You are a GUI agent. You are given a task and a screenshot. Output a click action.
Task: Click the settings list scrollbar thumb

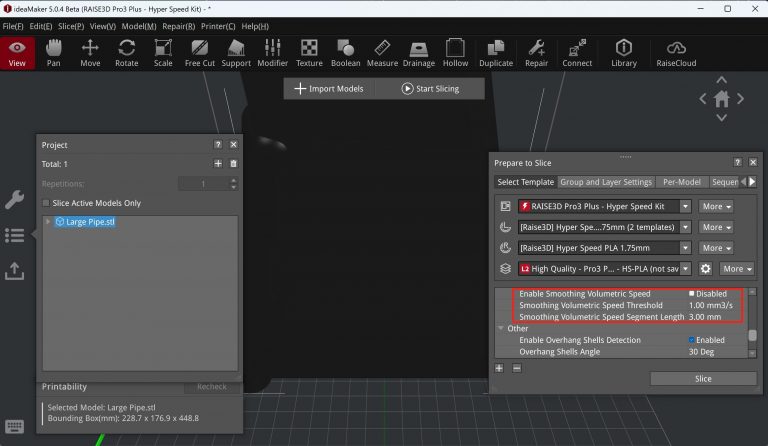(752, 335)
